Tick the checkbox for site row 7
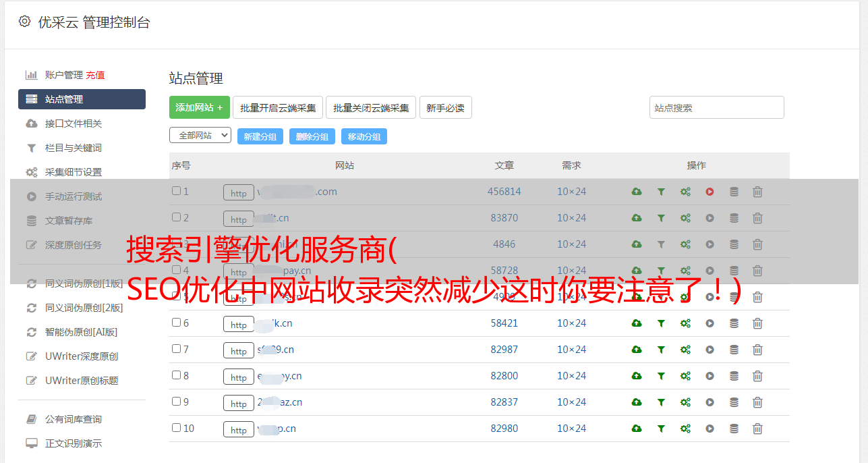The height and width of the screenshot is (463, 868). pyautogui.click(x=176, y=349)
